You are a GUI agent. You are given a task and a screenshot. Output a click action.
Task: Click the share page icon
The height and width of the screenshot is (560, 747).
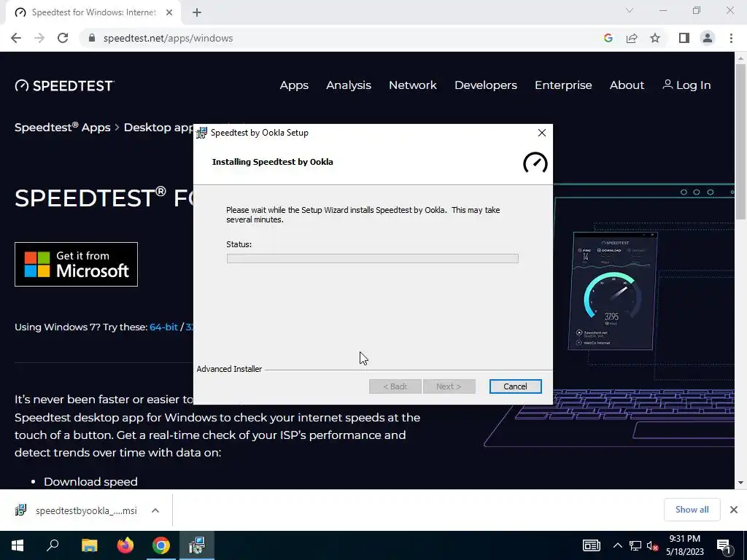point(632,38)
